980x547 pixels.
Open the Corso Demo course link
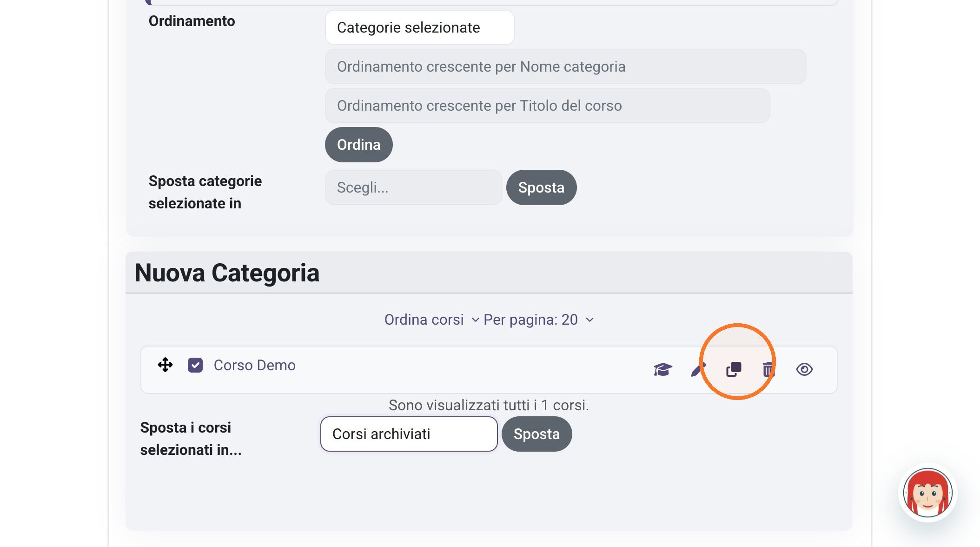(254, 365)
